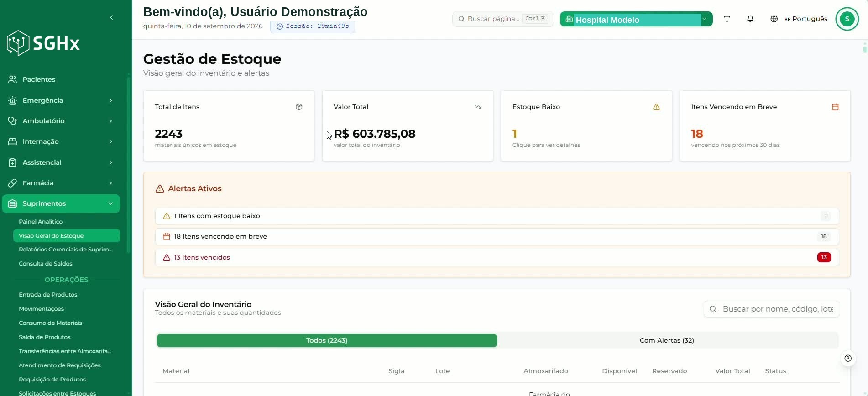Click the Internação bed icon

point(13,141)
